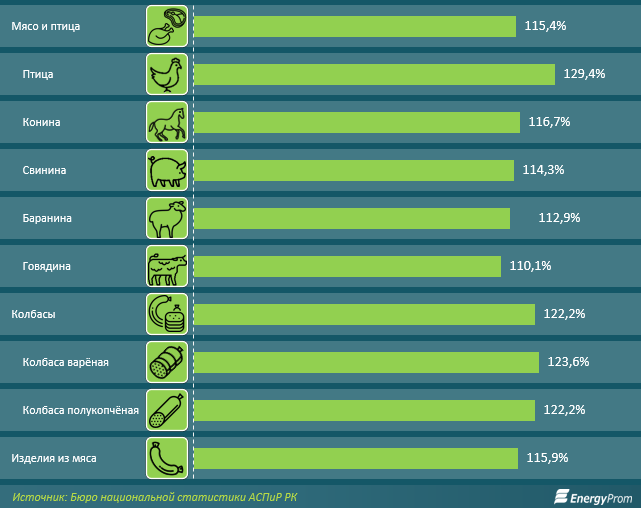Click the meat and poultry icon

click(166, 26)
